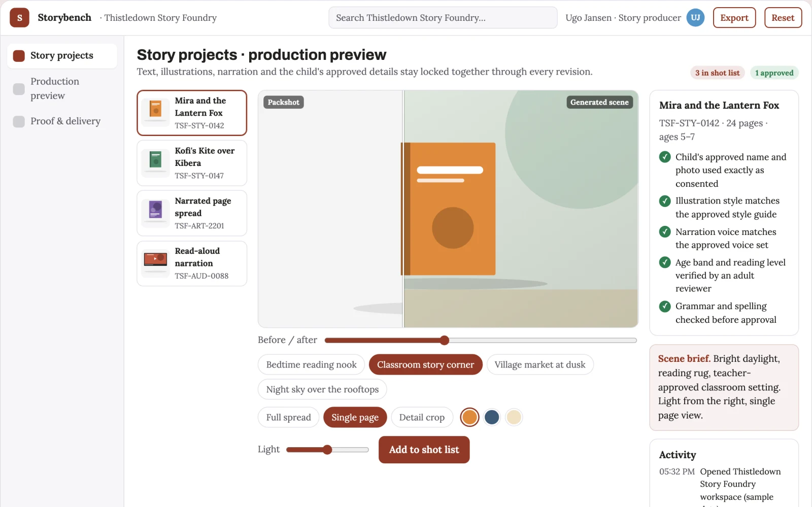Select the green book thumbnail for Kofi's Kite
The width and height of the screenshot is (812, 507).
(155, 163)
